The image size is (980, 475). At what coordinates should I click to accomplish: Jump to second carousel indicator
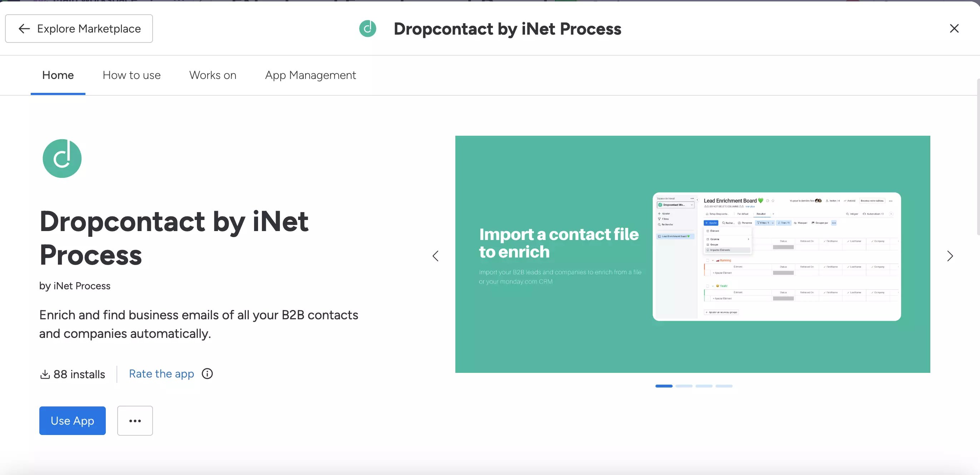(x=684, y=386)
